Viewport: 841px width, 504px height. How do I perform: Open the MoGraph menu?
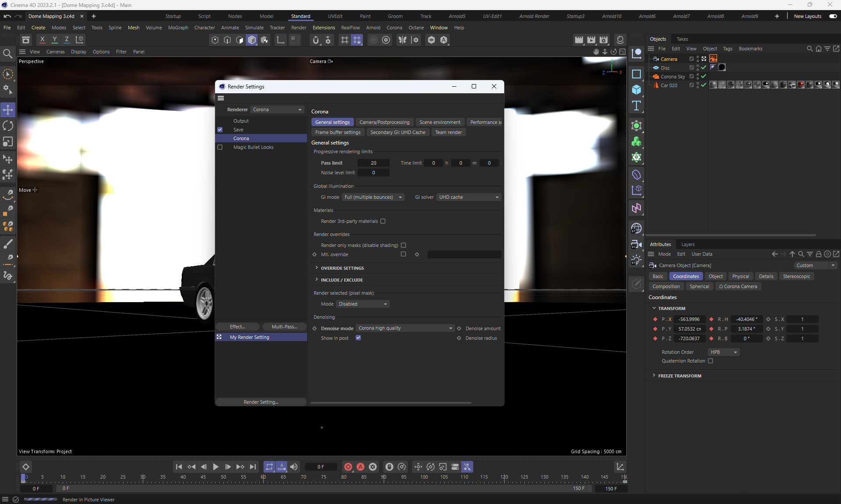[x=178, y=28]
